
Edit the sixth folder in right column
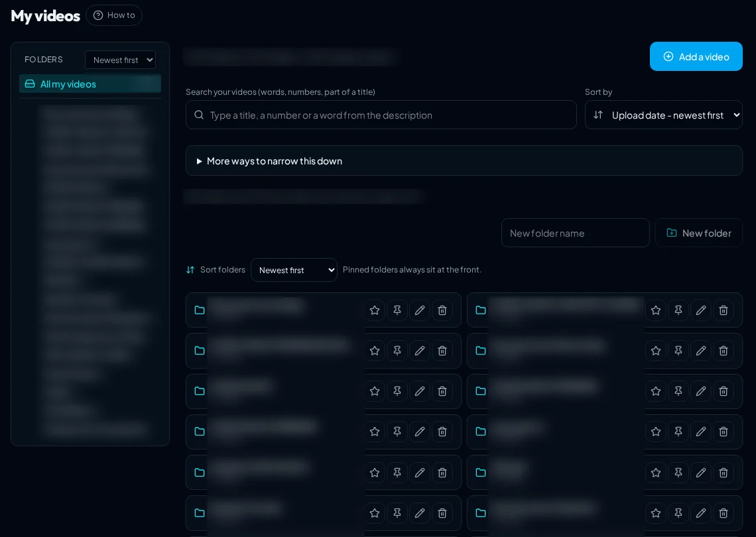click(701, 513)
